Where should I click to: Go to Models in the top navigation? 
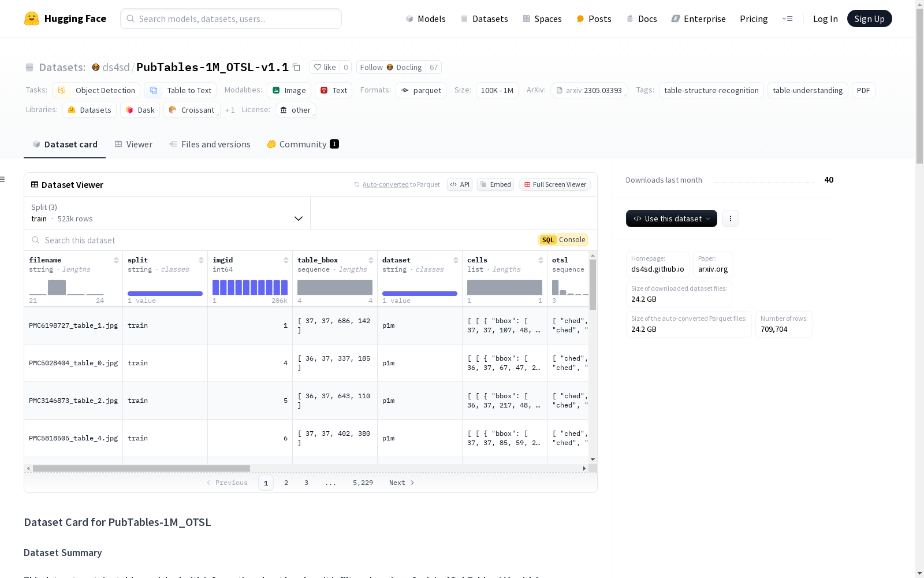[426, 18]
